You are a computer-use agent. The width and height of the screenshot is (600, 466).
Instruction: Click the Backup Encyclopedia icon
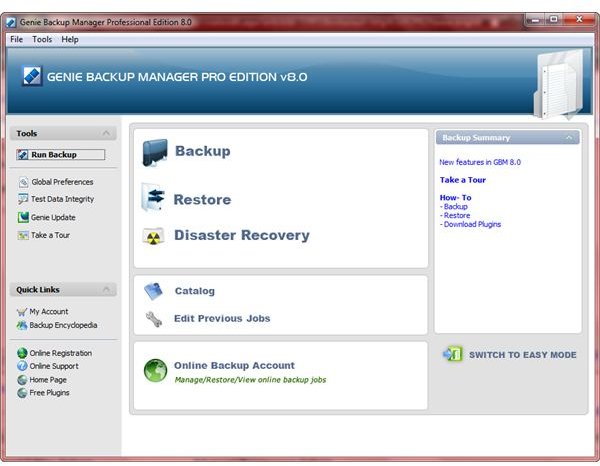(x=22, y=325)
